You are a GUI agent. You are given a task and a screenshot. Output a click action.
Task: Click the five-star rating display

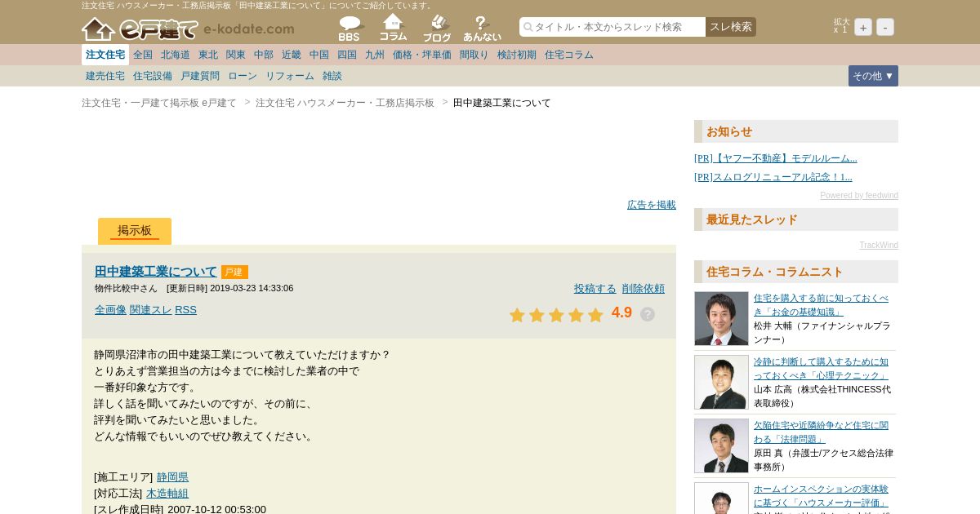[x=556, y=315]
